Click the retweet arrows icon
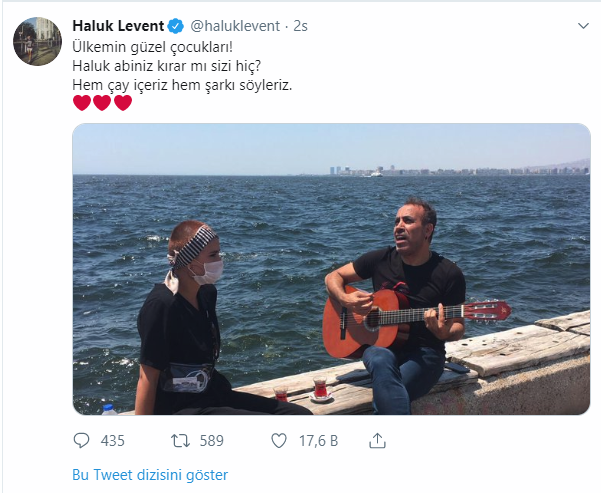The image size is (601, 493). (180, 440)
